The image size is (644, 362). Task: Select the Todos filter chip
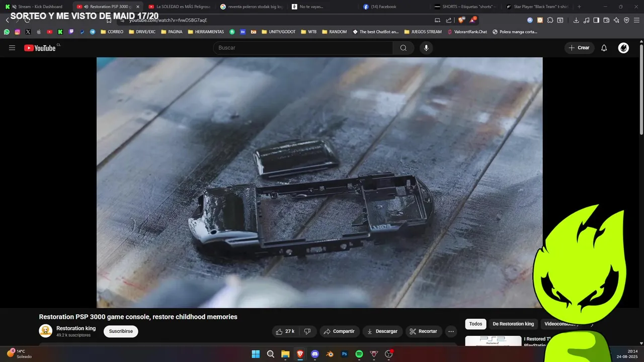475,324
